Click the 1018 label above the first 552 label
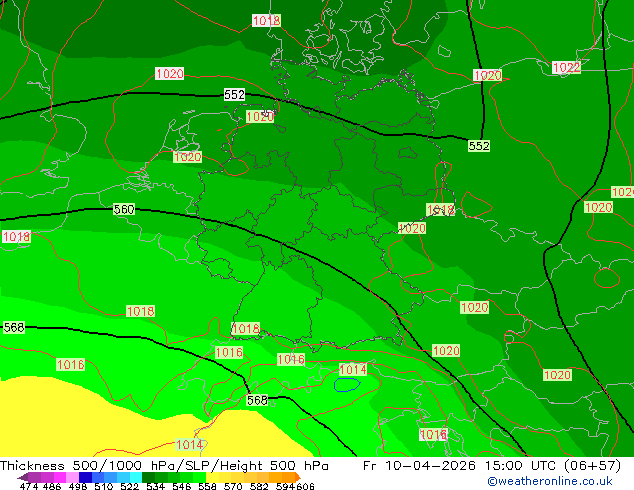Viewport: 634px width, 490px height. coord(266,20)
